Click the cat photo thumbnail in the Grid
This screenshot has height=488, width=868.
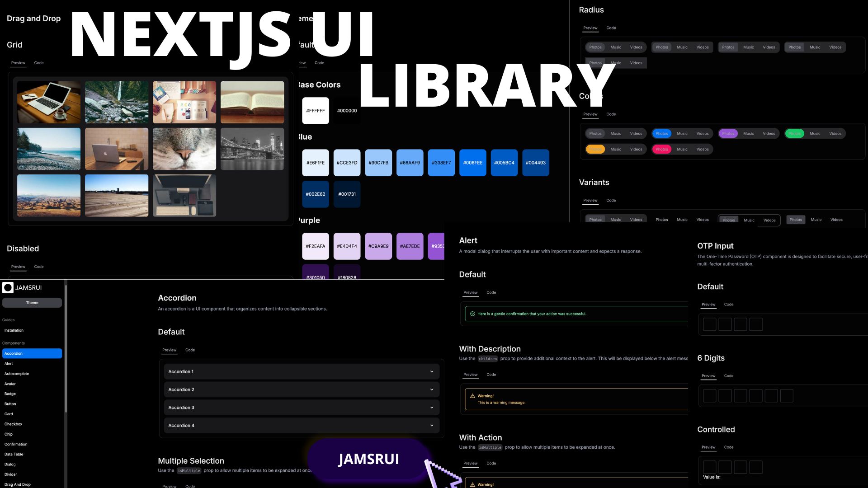(x=184, y=149)
